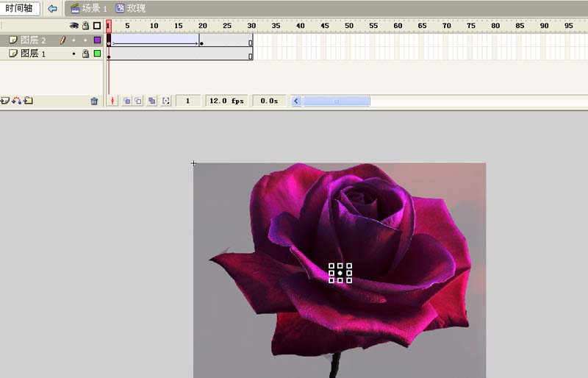The width and height of the screenshot is (588, 378).
Task: Show or hide all layers with eye icon
Action: 73,26
